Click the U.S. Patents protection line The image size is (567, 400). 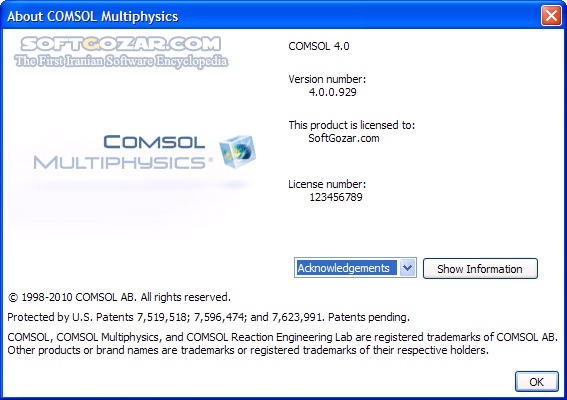click(208, 317)
